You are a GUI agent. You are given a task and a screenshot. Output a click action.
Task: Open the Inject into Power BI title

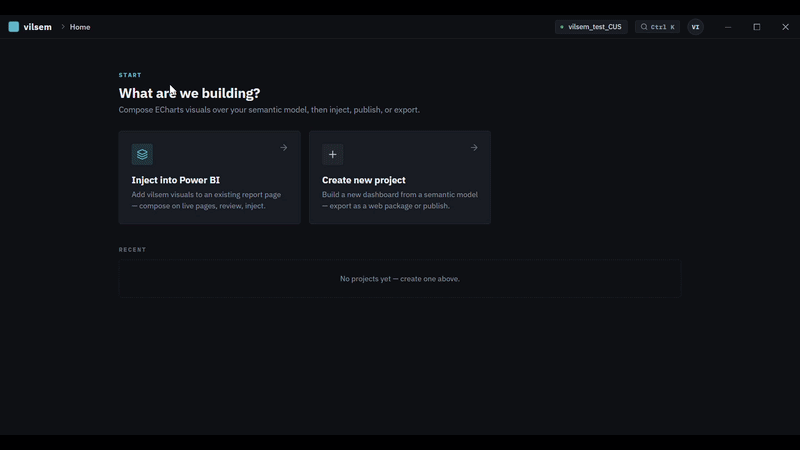pyautogui.click(x=176, y=180)
